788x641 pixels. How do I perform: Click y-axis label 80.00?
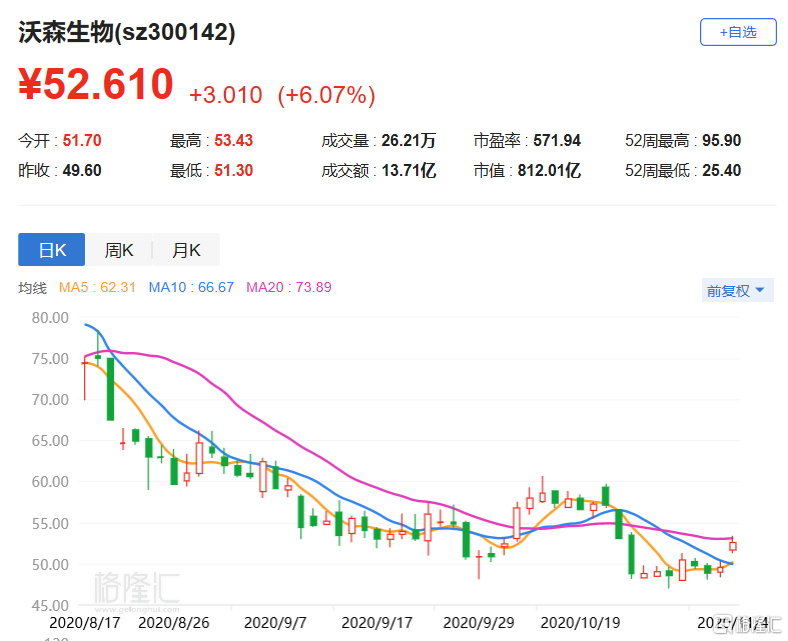(50, 318)
